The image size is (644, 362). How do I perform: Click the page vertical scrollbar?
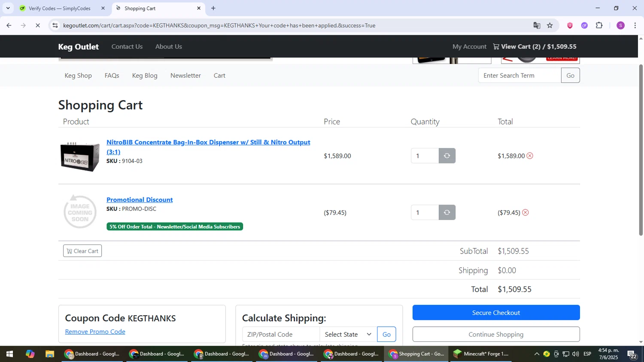coord(641,150)
